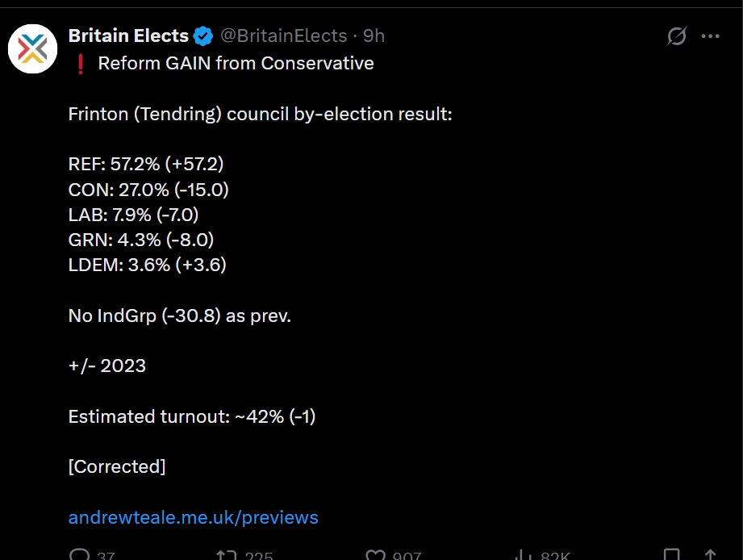
Task: Open the @BritainElects handle link
Action: coord(284,36)
